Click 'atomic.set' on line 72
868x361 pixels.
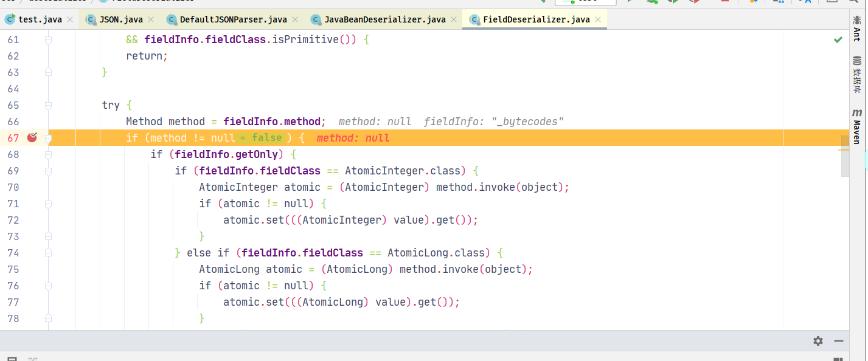tap(254, 220)
